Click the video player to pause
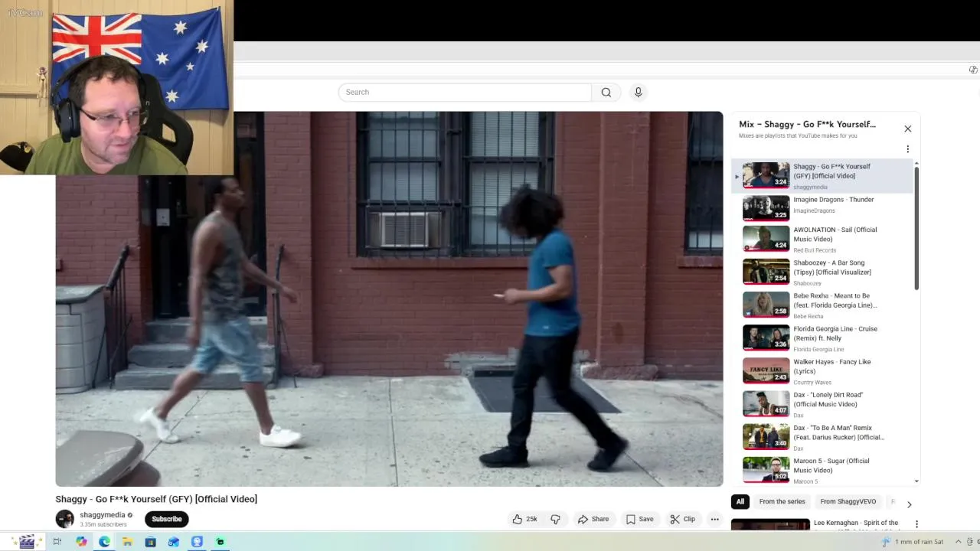980x551 pixels. pos(389,298)
